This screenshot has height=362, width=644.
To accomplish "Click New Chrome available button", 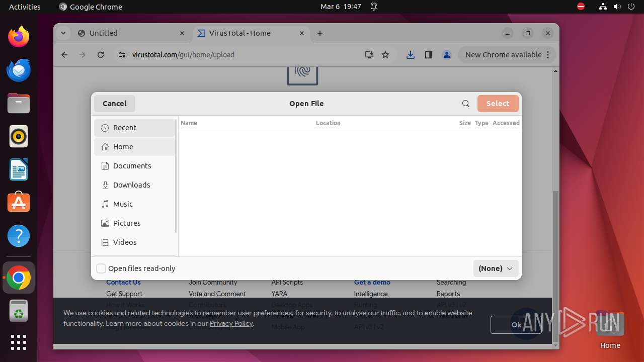I will pos(507,55).
